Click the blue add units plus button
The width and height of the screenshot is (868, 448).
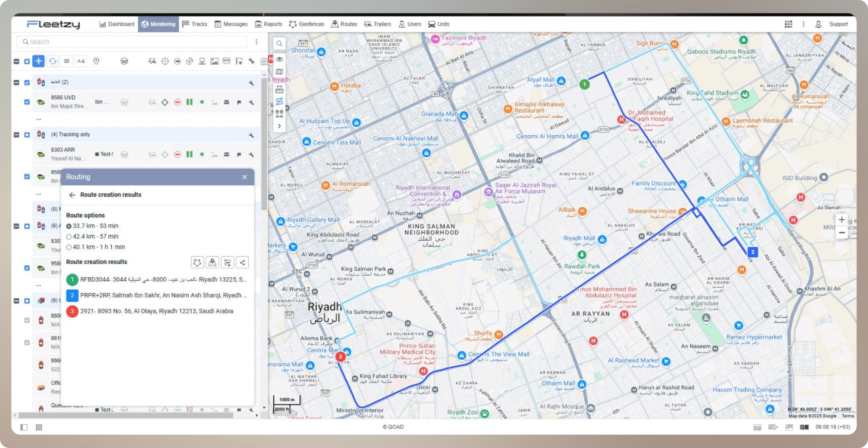[39, 61]
